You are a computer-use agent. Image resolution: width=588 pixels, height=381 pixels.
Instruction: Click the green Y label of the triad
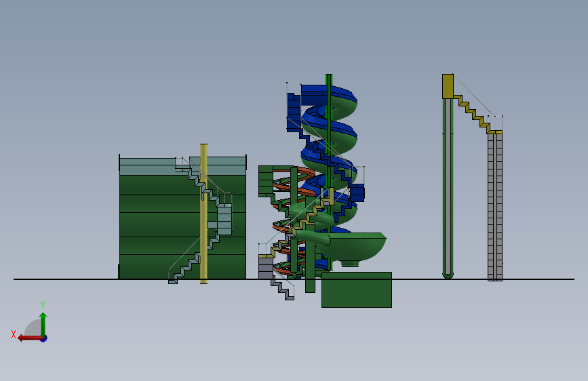coord(43,305)
